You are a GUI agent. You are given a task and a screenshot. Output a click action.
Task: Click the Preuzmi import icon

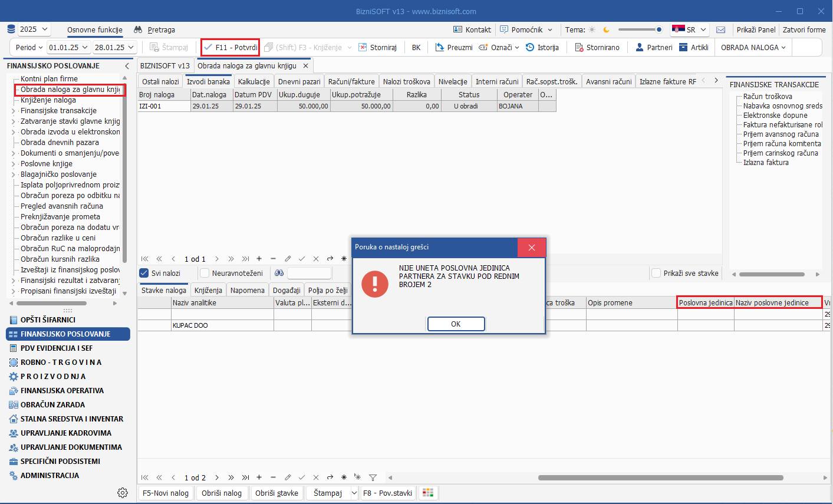(439, 47)
